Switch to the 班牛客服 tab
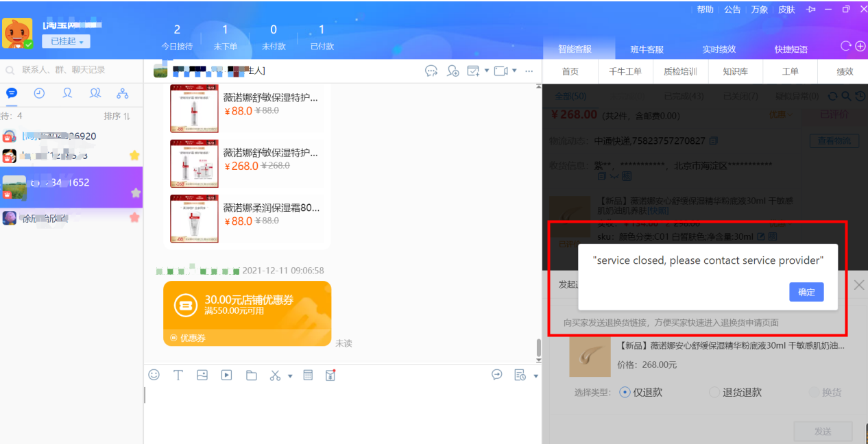 (x=647, y=49)
